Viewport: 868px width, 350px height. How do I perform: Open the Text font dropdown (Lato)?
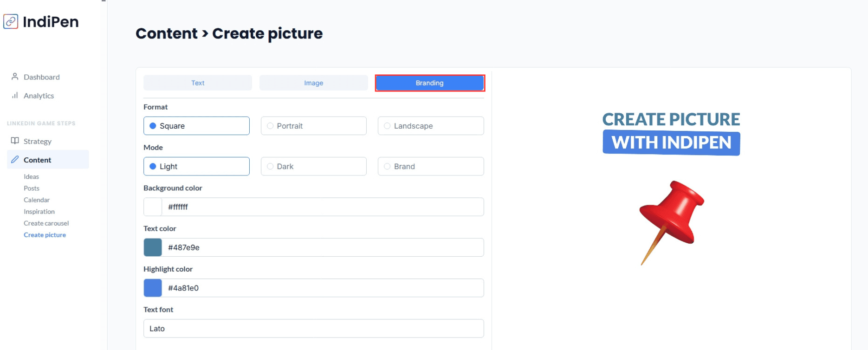[313, 328]
